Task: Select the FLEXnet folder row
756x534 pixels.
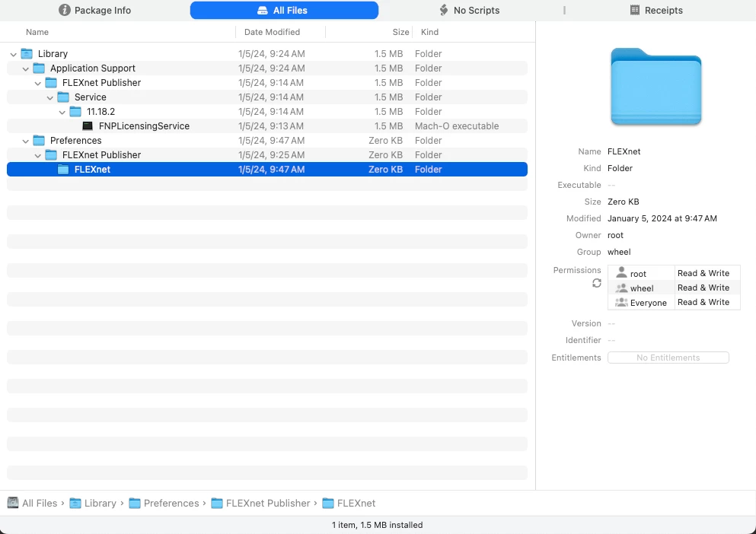Action: (x=267, y=169)
